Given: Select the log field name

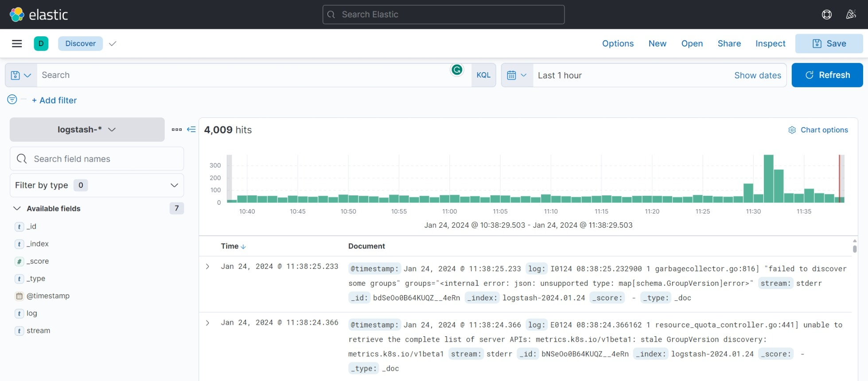Looking at the screenshot, I should [x=32, y=314].
